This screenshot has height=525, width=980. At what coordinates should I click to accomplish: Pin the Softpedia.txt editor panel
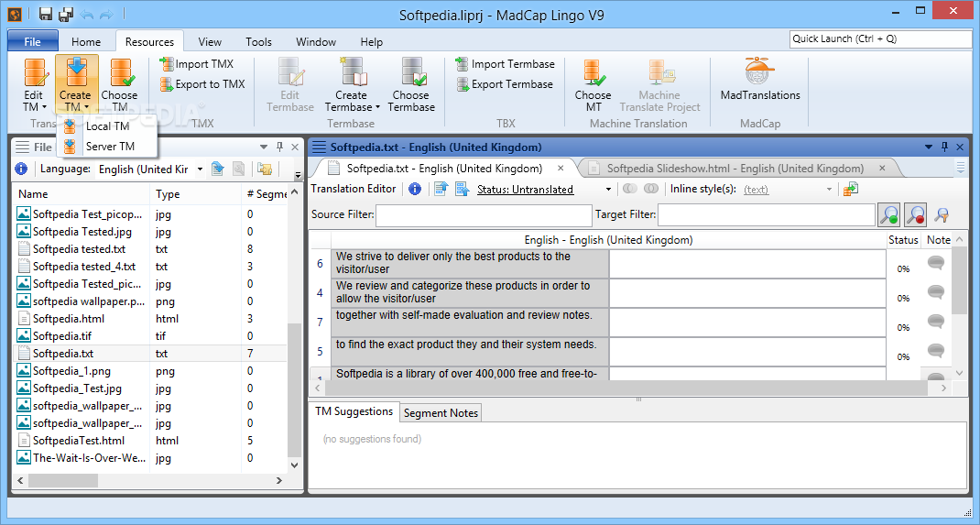tap(944, 147)
